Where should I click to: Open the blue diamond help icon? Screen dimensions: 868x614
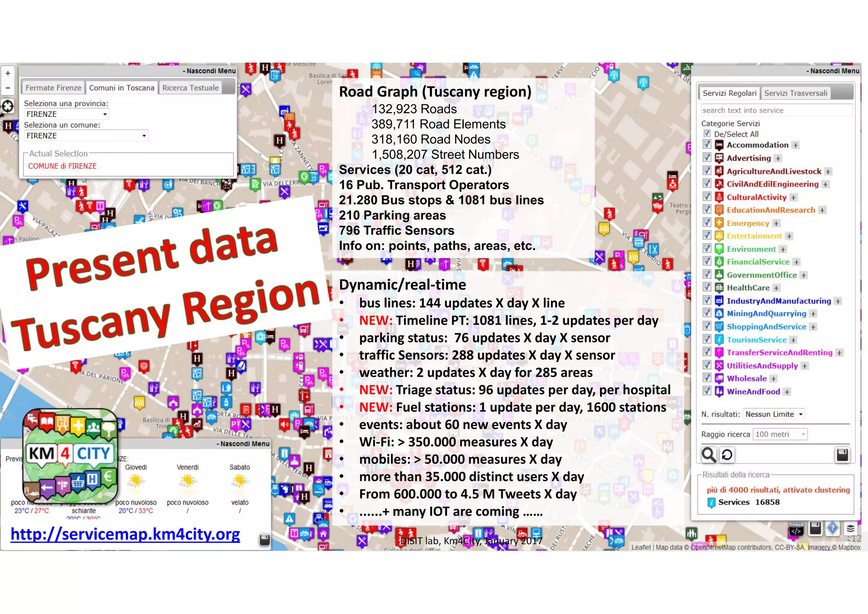832,528
